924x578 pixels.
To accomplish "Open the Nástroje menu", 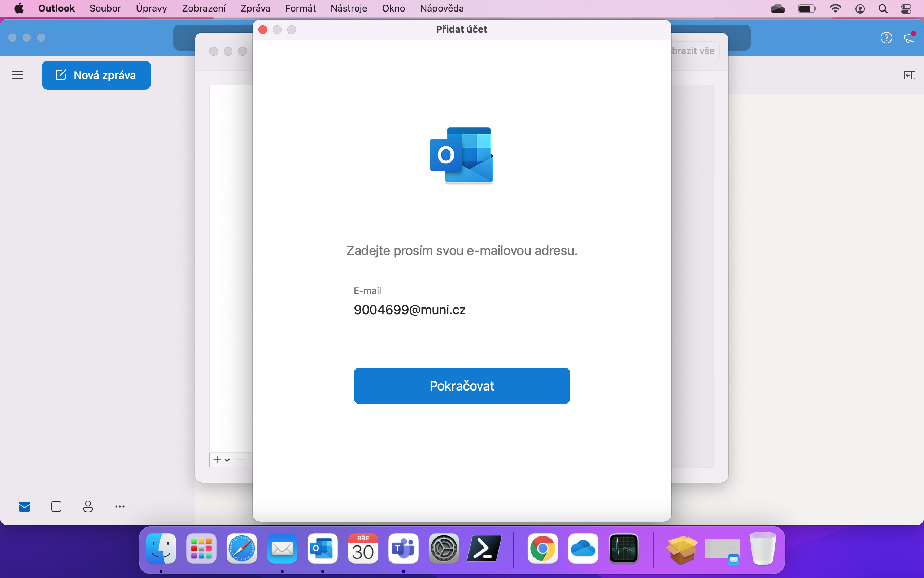I will tap(349, 8).
